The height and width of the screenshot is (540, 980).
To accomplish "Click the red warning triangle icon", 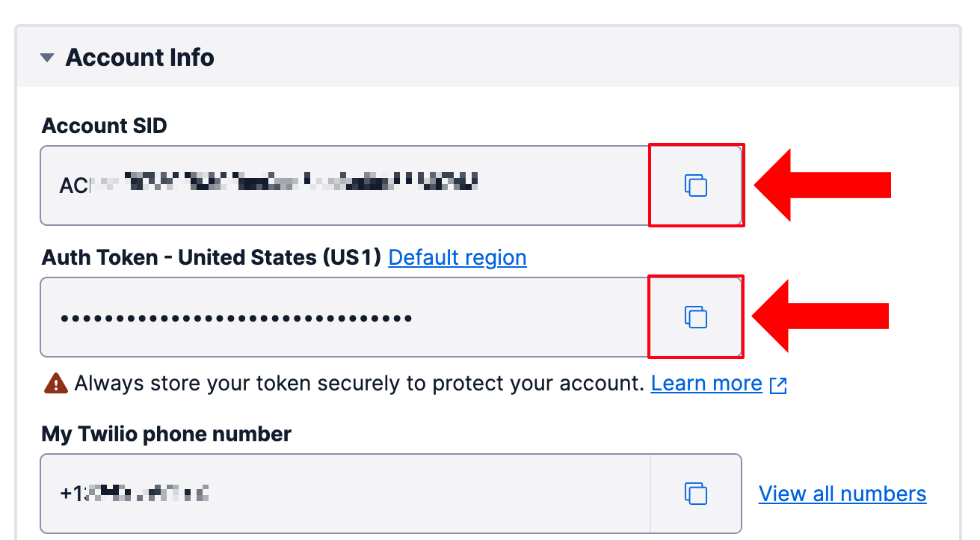I will (56, 384).
